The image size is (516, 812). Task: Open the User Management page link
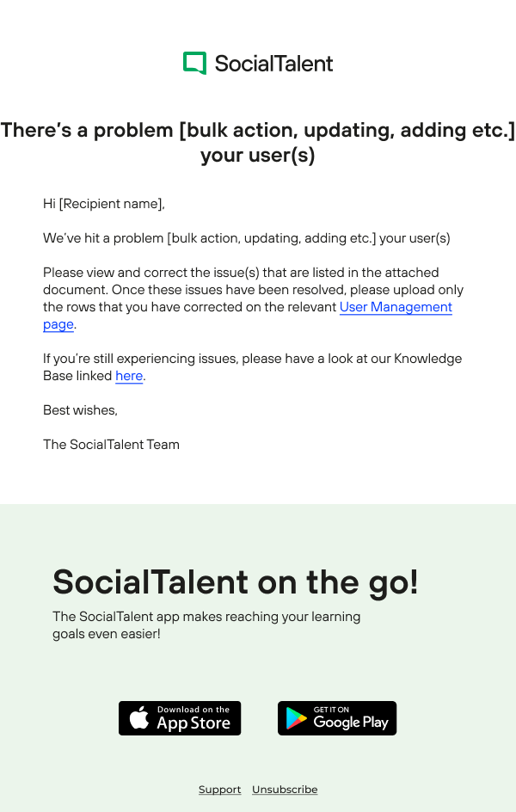(x=396, y=307)
